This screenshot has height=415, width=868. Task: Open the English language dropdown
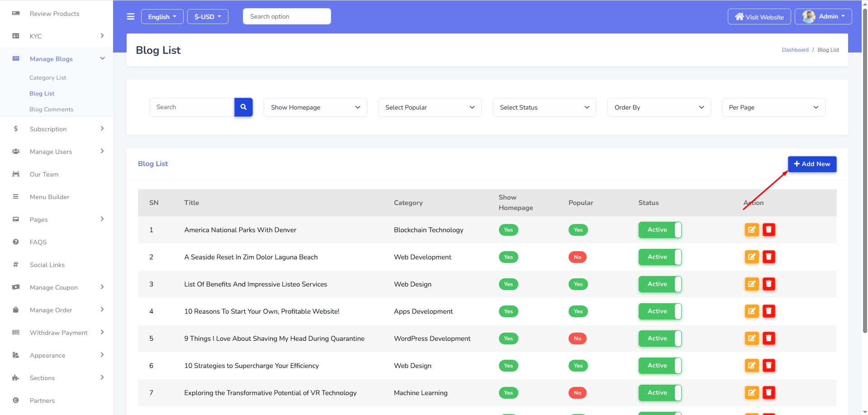pos(162,17)
